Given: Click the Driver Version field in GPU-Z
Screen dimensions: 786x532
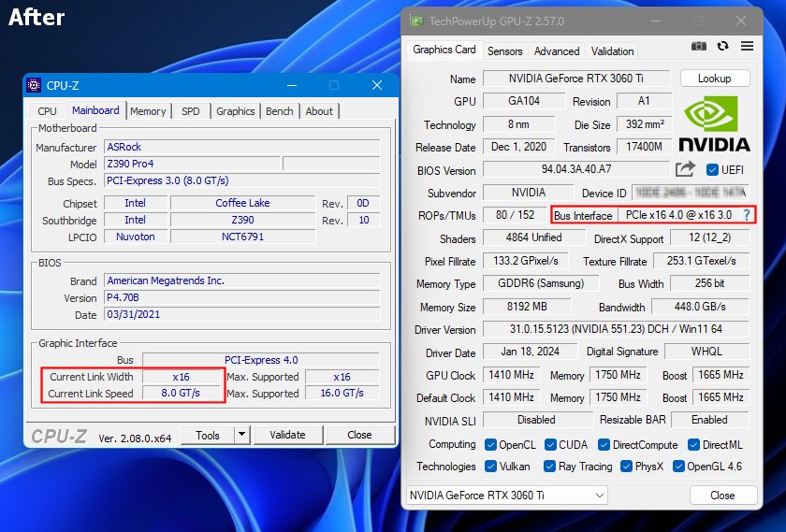Looking at the screenshot, I should (616, 329).
